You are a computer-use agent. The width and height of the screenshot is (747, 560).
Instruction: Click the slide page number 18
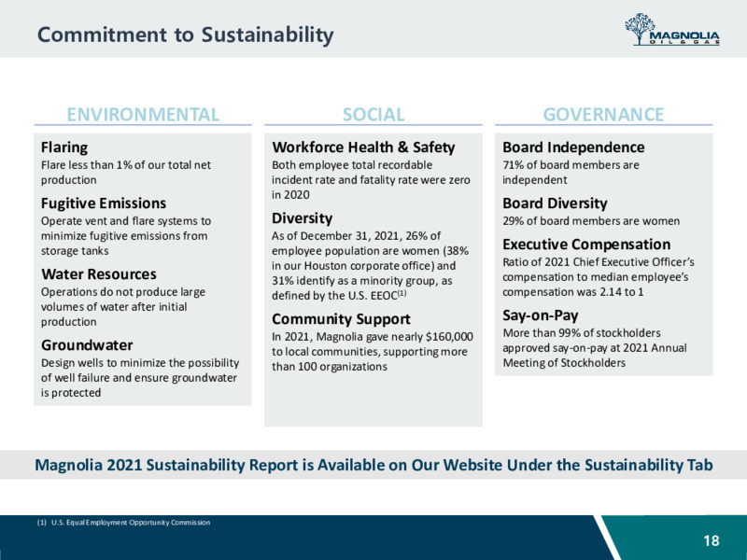[712, 540]
